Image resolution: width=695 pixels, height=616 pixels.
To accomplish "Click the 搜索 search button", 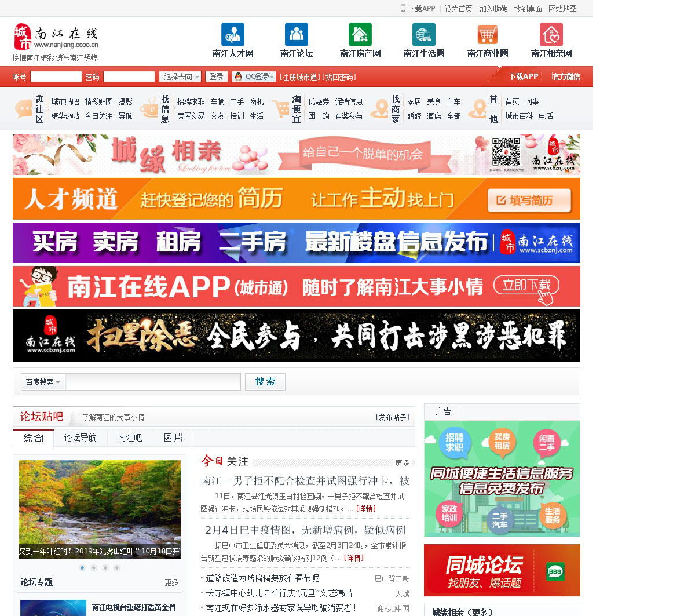I will coord(265,382).
